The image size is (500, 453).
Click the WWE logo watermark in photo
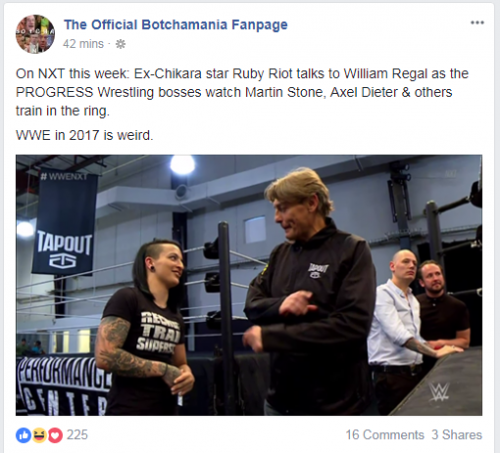click(439, 392)
